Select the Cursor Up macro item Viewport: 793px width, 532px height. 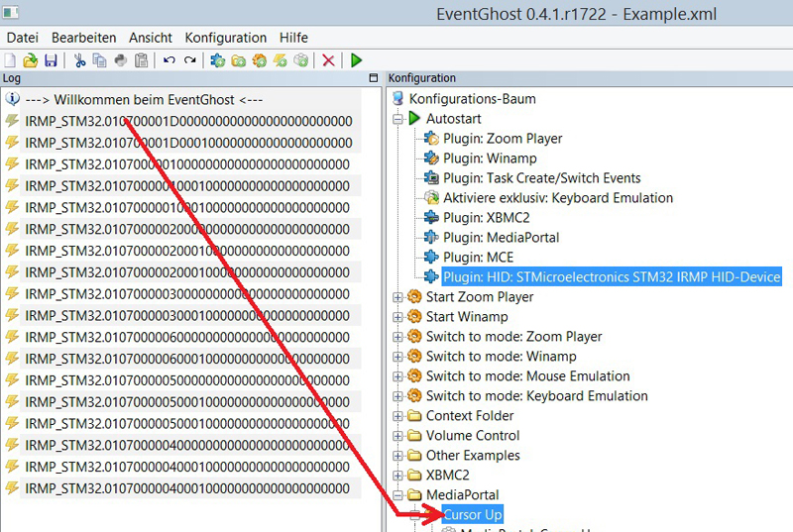[x=473, y=514]
